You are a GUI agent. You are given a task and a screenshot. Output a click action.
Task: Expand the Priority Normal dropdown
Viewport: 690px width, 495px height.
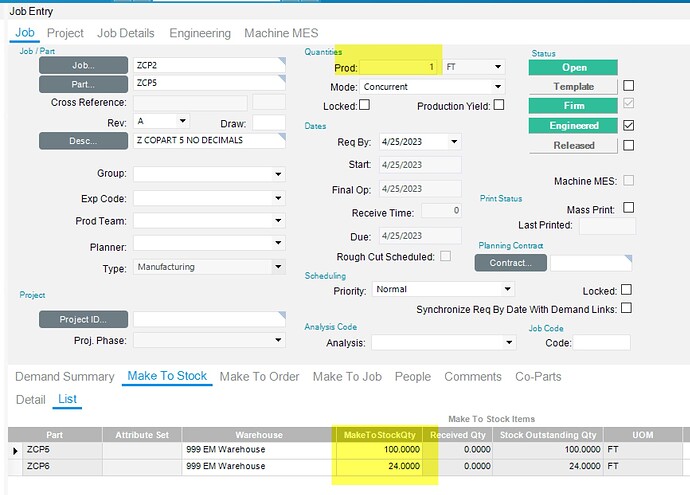click(507, 289)
